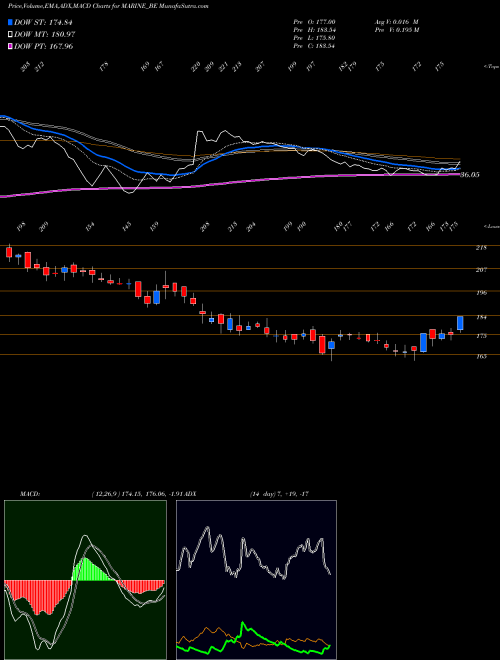This screenshot has height=660, width=500.
Task: Click the 'Pre C: 183.54' value
Action: 314,46
